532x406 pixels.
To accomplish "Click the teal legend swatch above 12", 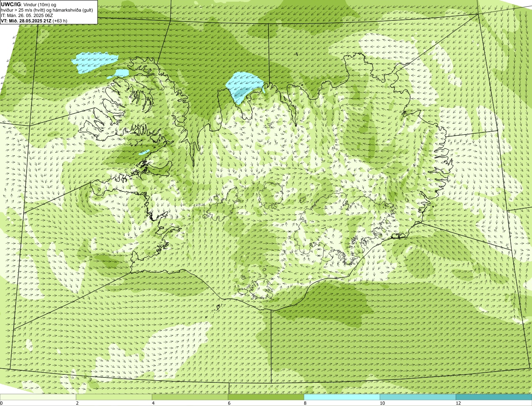I will [494, 397].
